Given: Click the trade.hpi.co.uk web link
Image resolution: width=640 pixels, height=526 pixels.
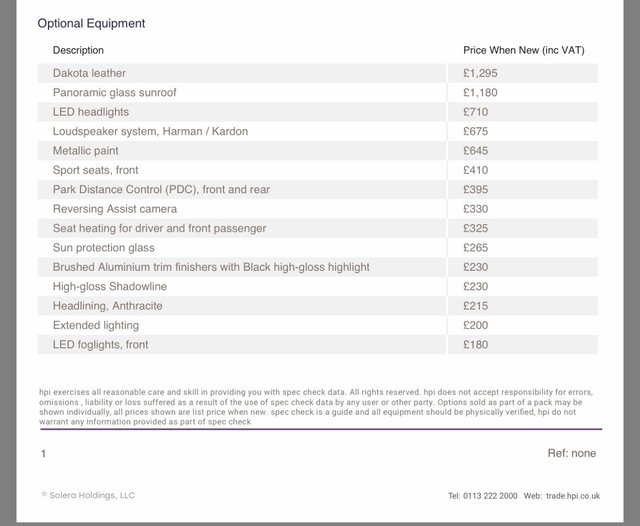Looking at the screenshot, I should pos(574,496).
